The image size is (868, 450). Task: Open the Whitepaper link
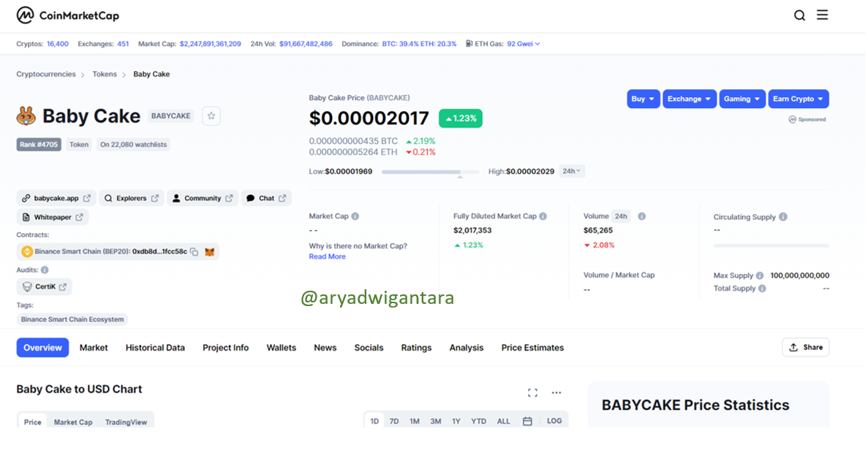point(53,217)
